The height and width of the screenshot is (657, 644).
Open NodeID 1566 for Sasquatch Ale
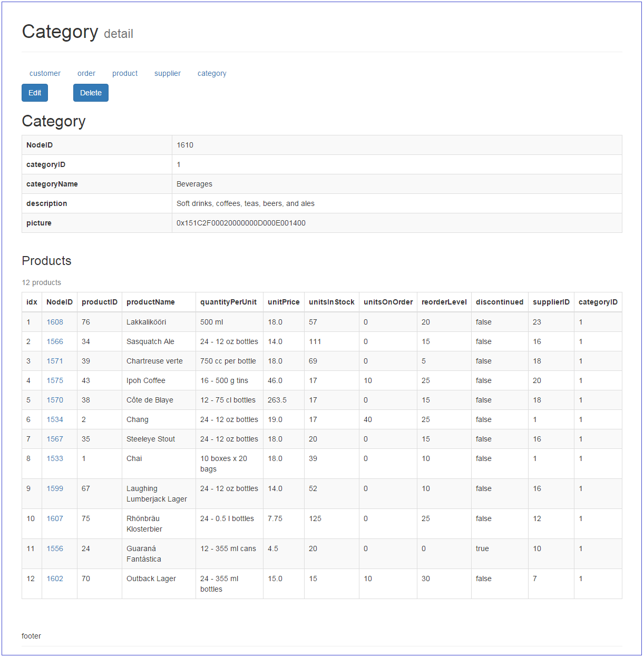pyautogui.click(x=55, y=341)
